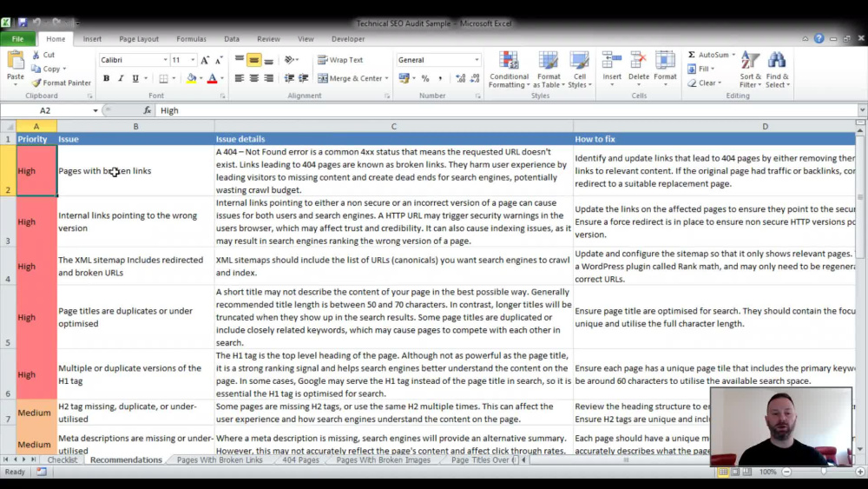The image size is (868, 489).
Task: Click the Cut scissors button
Action: click(x=43, y=55)
